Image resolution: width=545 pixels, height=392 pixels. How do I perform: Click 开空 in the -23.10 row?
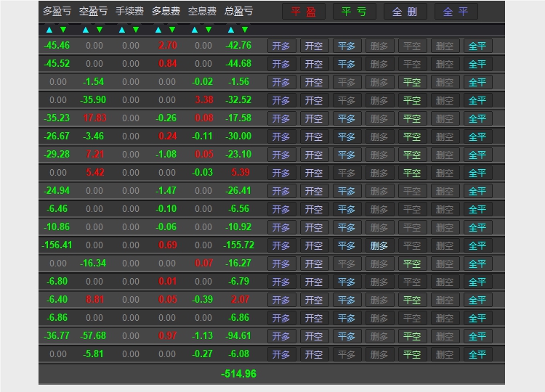tap(314, 155)
